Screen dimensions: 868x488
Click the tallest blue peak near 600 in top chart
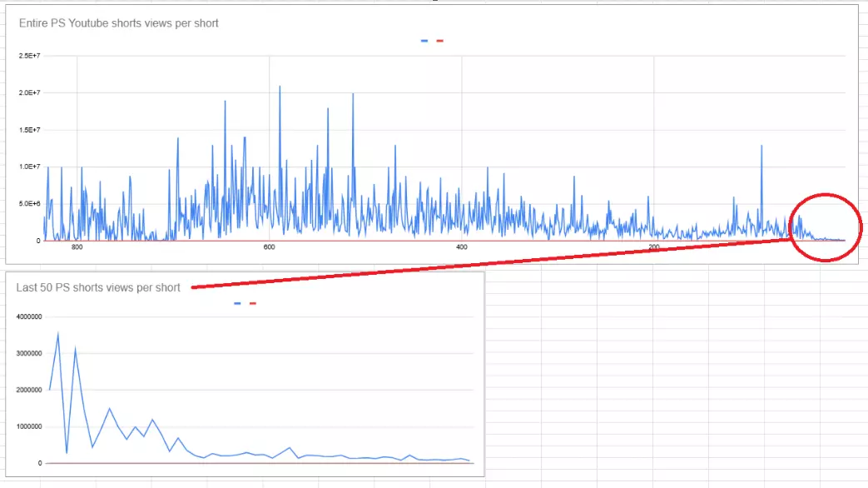[280, 87]
